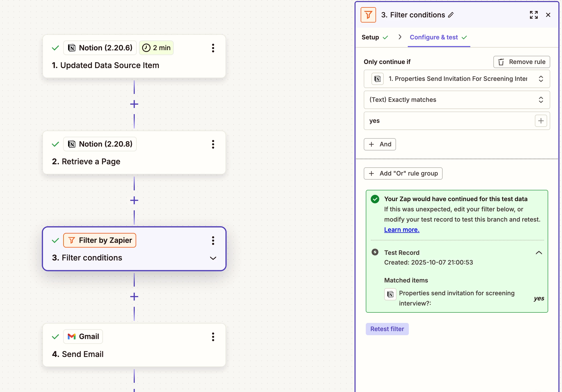Open three-dot menu on Updated Data Source Item step
This screenshot has height=392, width=562.
213,48
